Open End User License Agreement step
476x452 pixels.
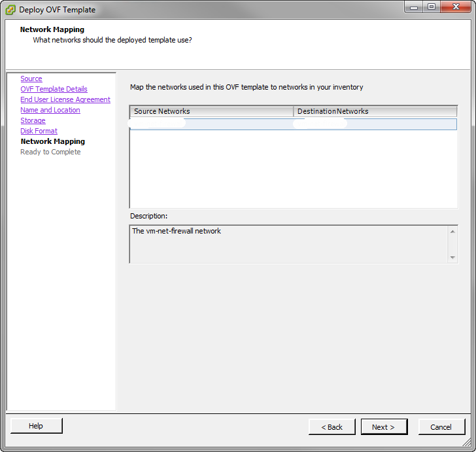click(65, 99)
